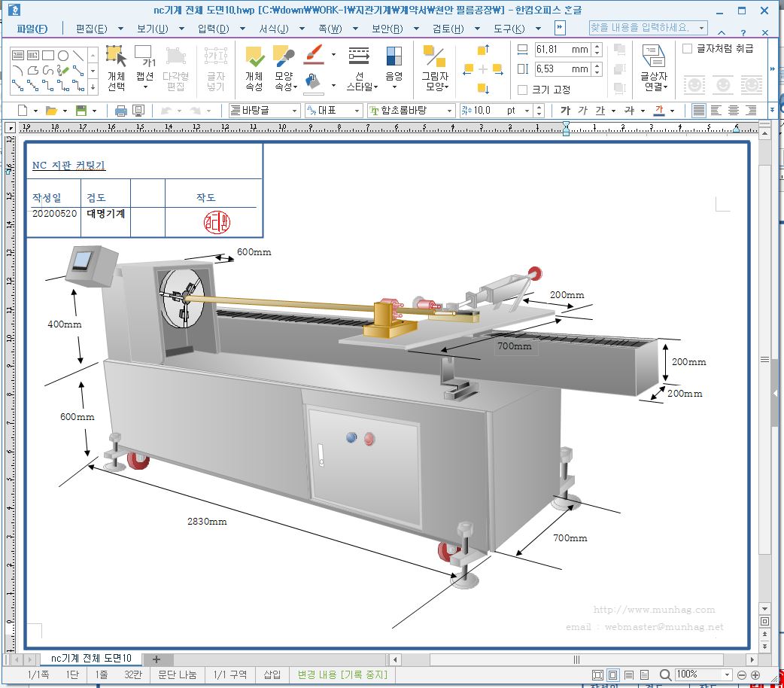Click the font color button (red underlined 가)
Viewport: 784px width, 688px height.
point(659,111)
